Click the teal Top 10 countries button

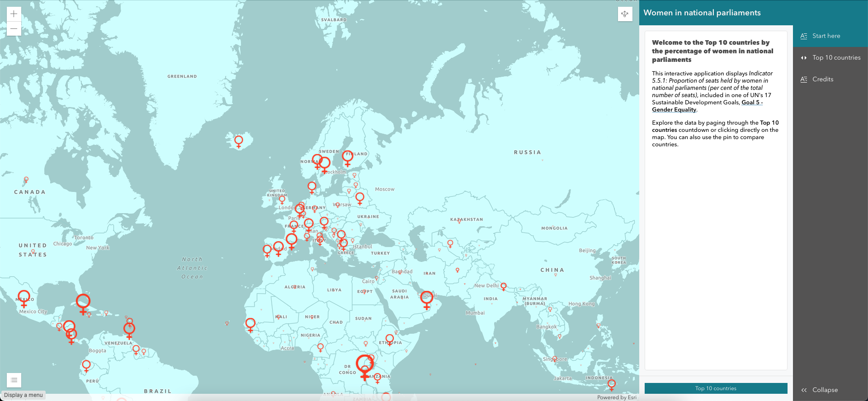716,388
